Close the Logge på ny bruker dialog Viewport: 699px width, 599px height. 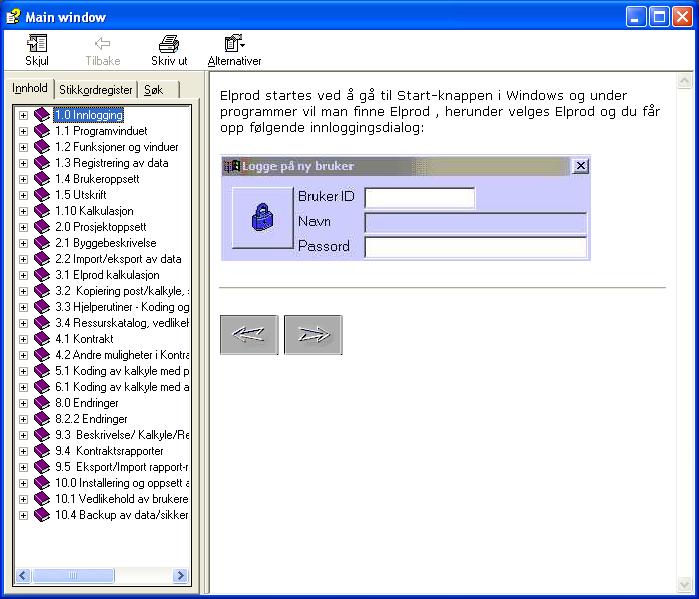(580, 166)
